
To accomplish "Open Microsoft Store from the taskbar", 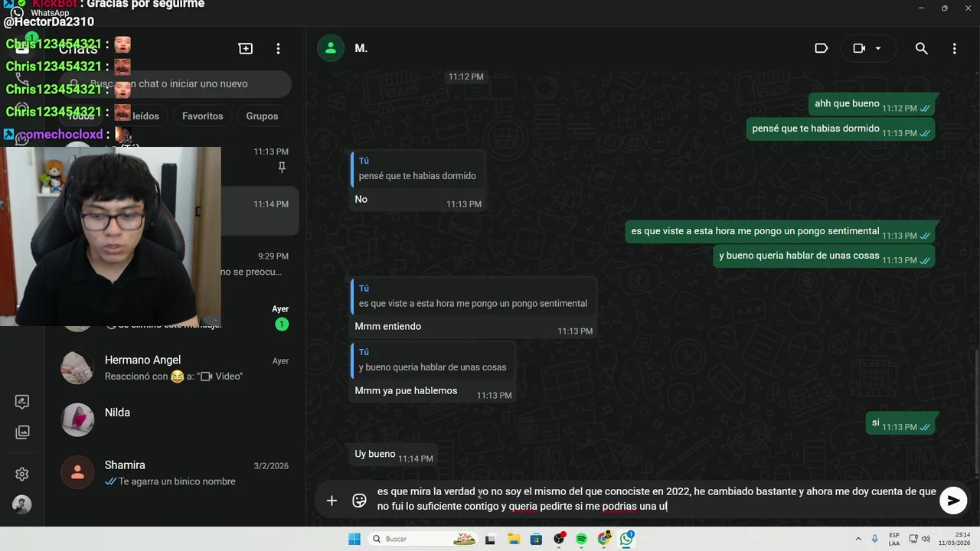I will [536, 539].
